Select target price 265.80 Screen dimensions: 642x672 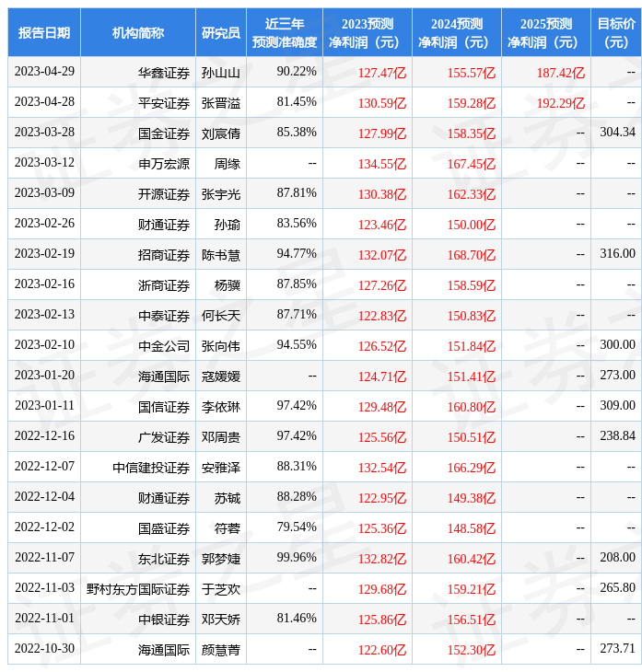[x=617, y=588]
